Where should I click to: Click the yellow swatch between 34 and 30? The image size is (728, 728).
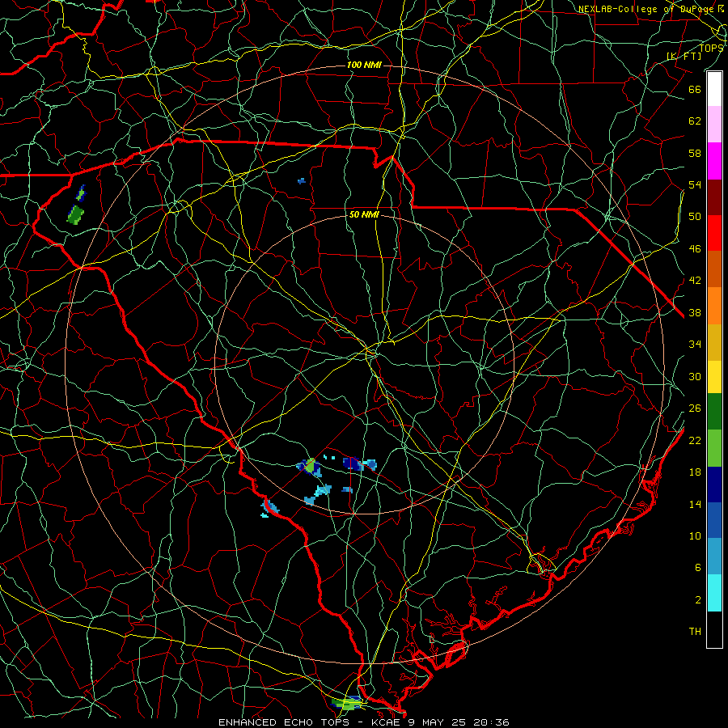tap(714, 376)
